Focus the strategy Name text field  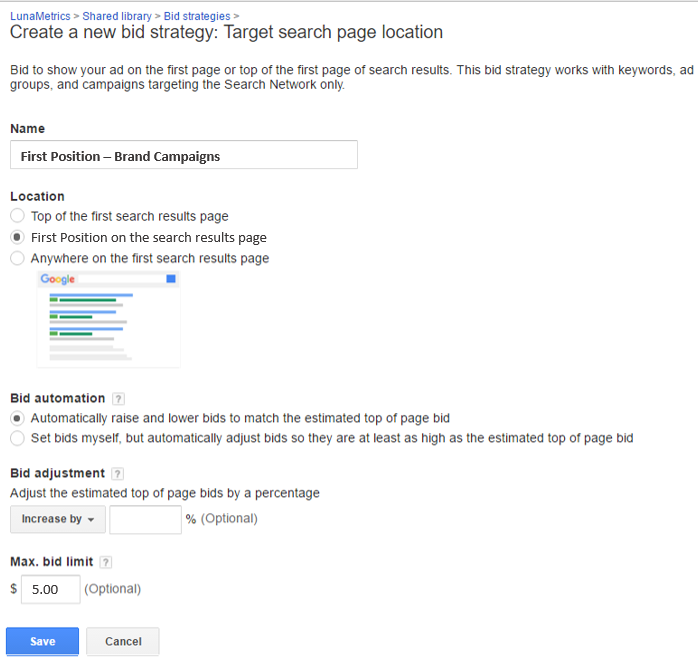(184, 155)
